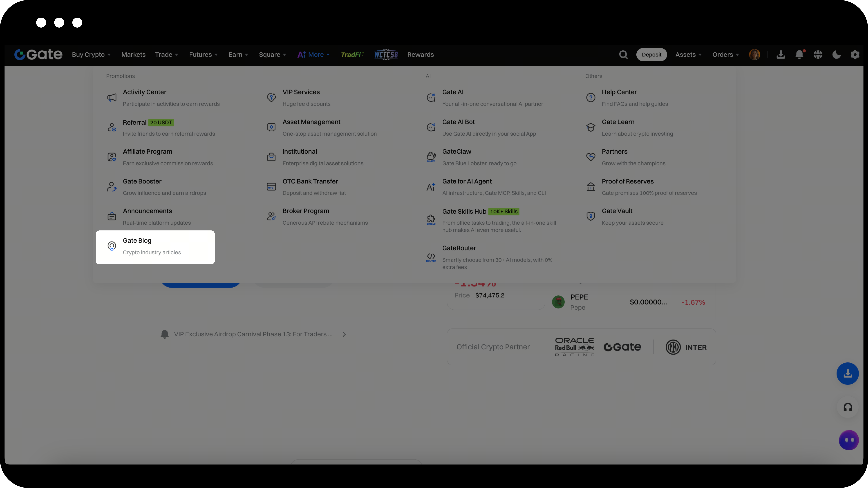Click the blue floating download button
The width and height of the screenshot is (868, 488).
tap(848, 374)
